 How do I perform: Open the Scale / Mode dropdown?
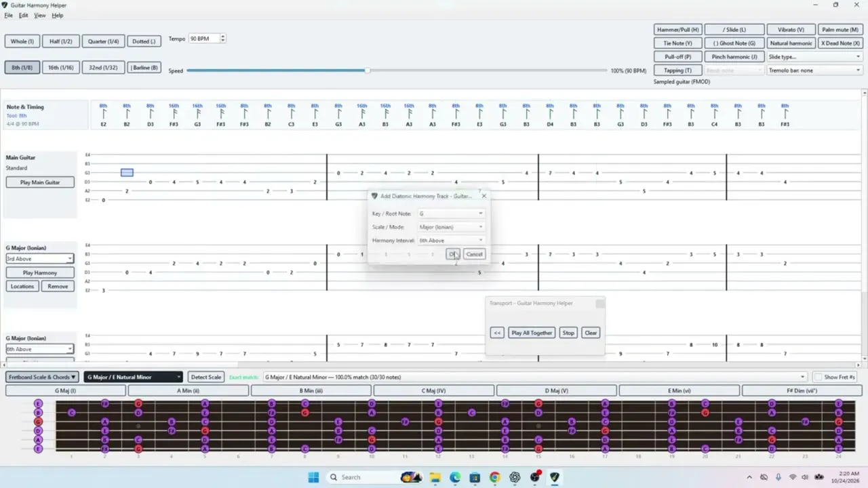pos(451,227)
